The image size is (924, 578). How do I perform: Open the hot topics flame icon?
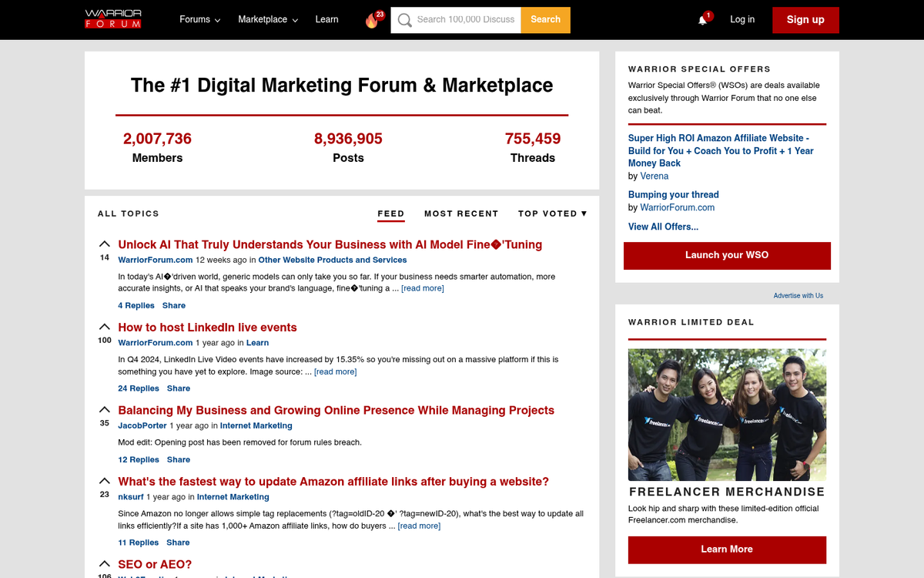coord(370,20)
